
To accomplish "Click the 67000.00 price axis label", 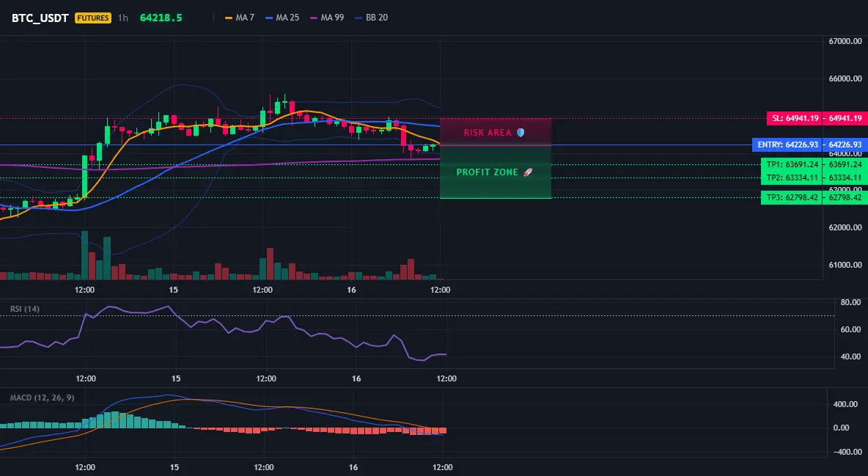I will 845,41.
